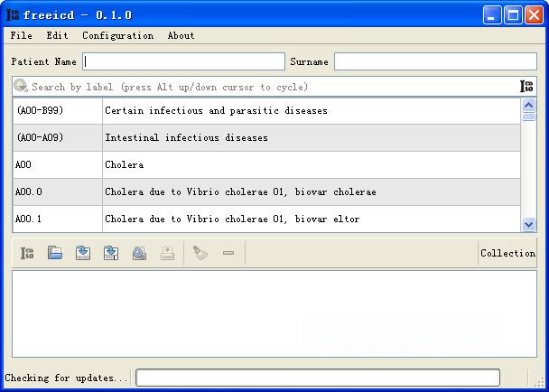
Task: Click the resize grip in the bottom corner
Action: click(540, 381)
